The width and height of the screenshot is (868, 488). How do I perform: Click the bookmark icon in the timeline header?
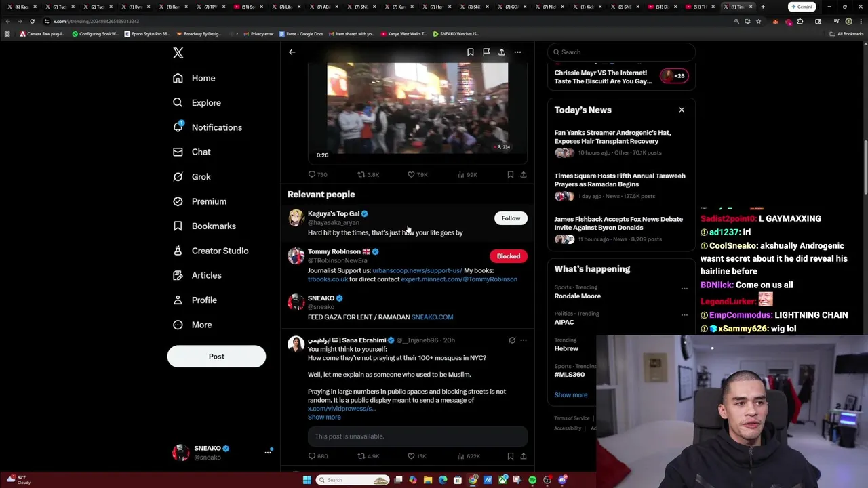coord(470,52)
